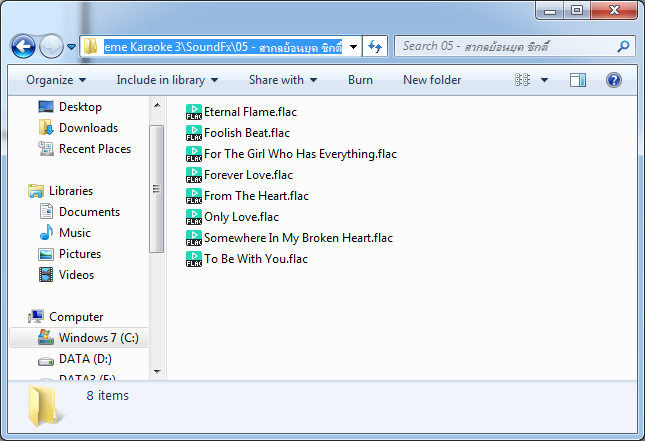Select file Only Love.flac
This screenshot has height=441, width=645.
pos(241,217)
